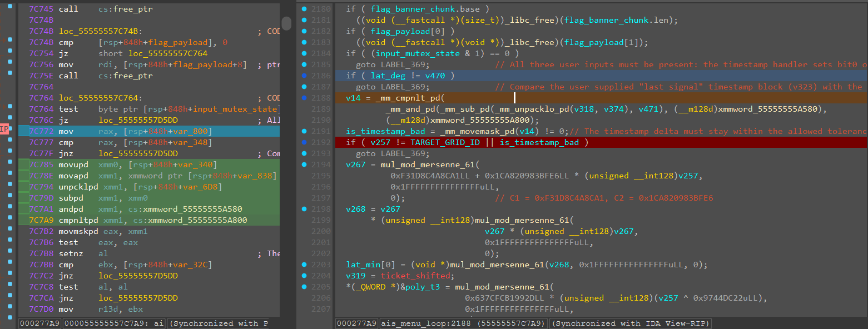This screenshot has width=868, height=329.
Task: Click flag_banner_chunk.len in line 2181
Action: pos(617,21)
